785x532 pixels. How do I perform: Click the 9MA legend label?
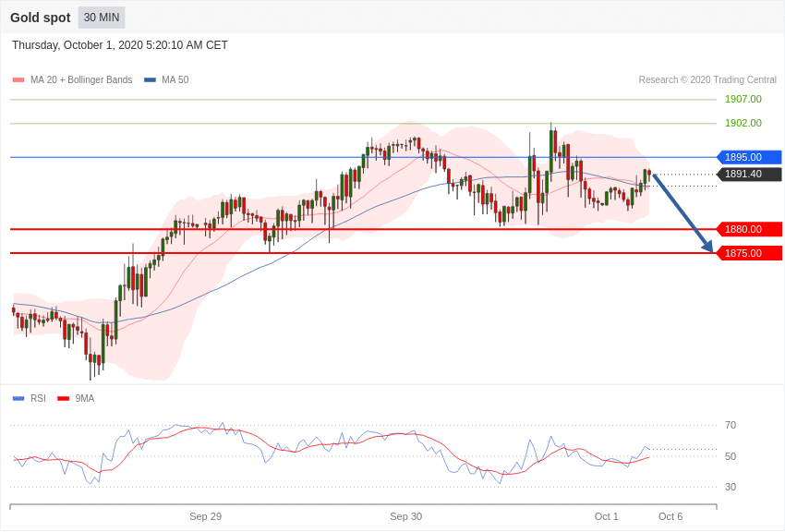85,398
